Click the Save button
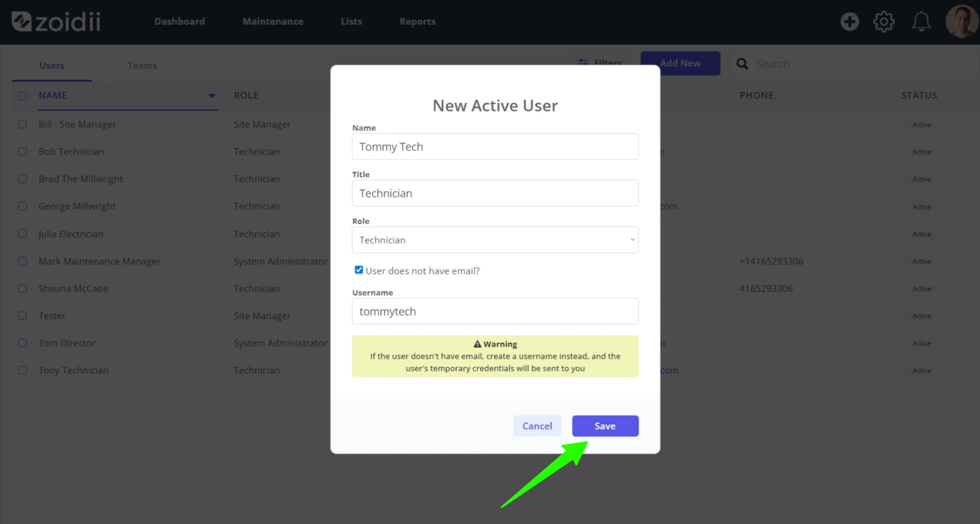Screen dimensions: 980x524 [605, 426]
